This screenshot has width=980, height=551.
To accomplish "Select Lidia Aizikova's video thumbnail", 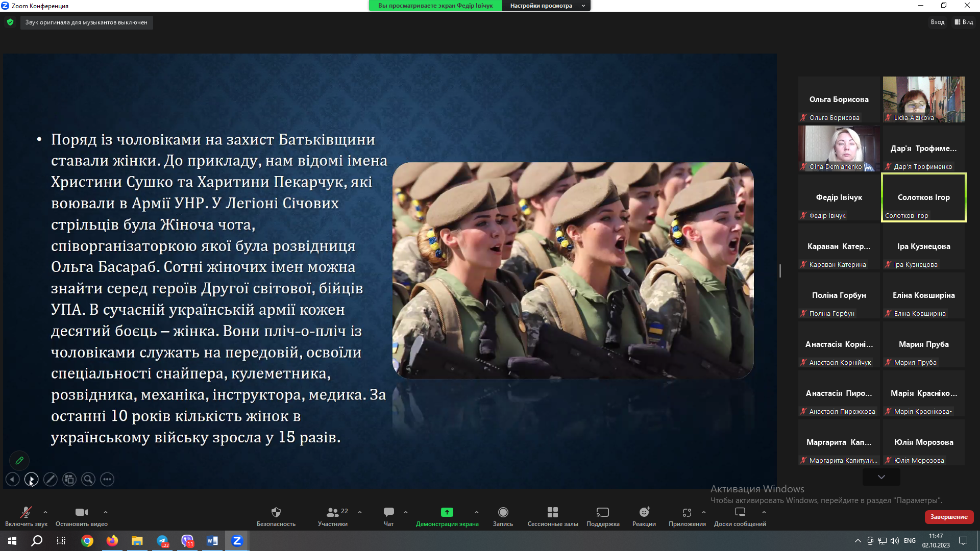I will (923, 99).
